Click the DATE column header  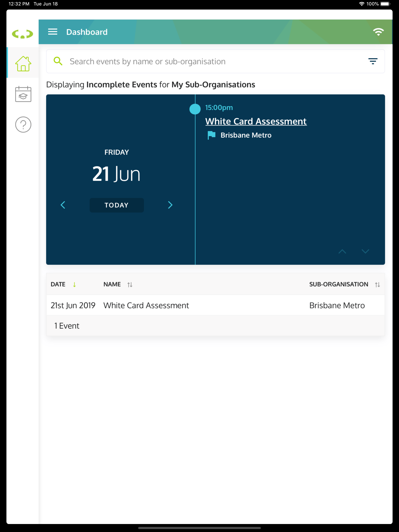click(x=58, y=284)
